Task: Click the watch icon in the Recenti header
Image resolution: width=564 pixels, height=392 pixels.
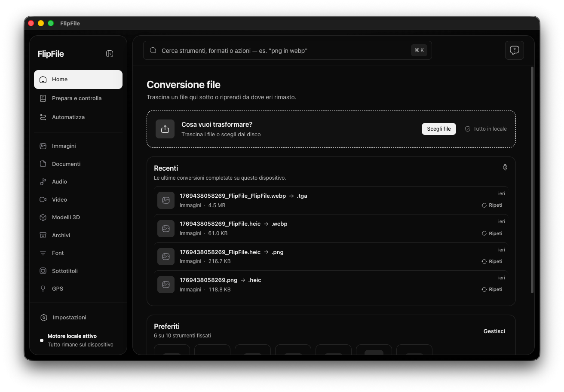Action: pos(505,167)
